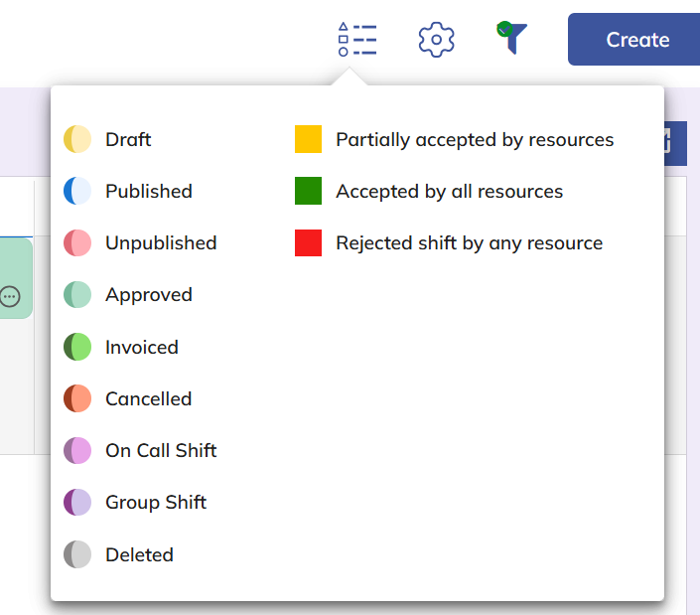Click the Deleted status gray icon
The width and height of the screenshot is (700, 615).
(77, 554)
